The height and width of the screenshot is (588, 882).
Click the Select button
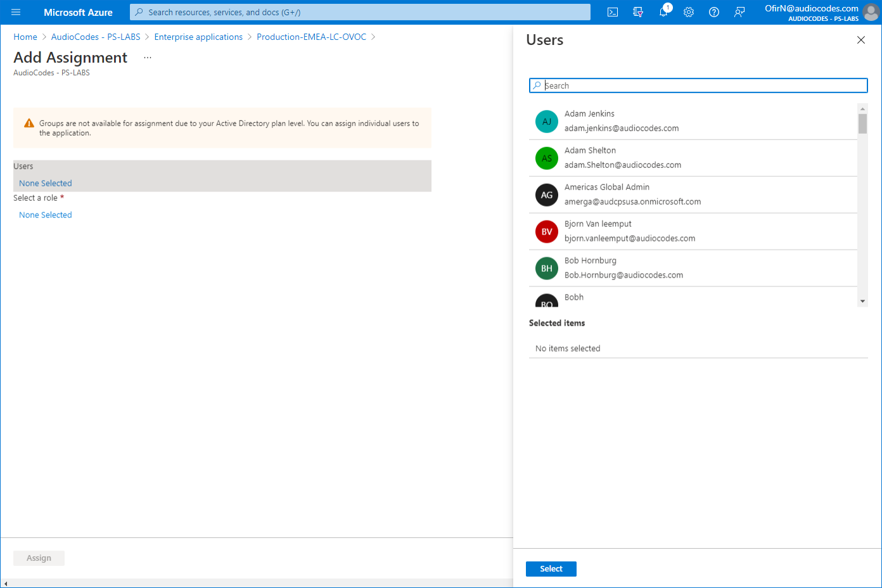click(x=551, y=569)
